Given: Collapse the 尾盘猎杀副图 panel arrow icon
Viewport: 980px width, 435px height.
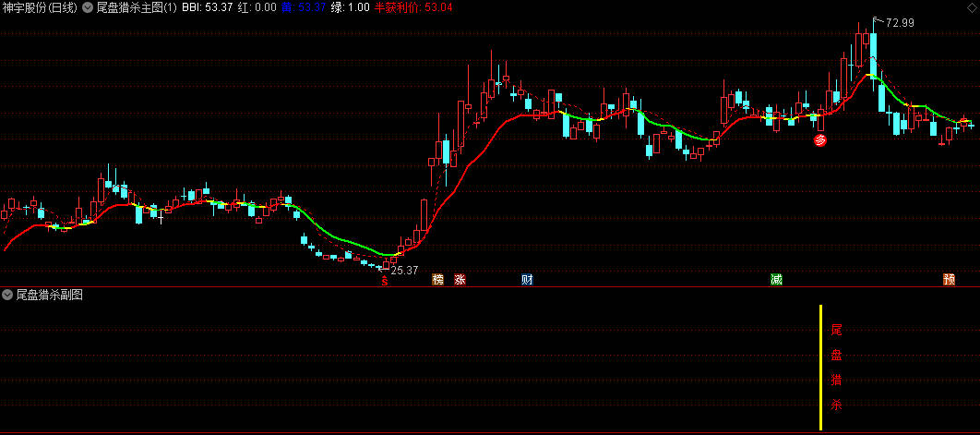Looking at the screenshot, I should pos(7,295).
